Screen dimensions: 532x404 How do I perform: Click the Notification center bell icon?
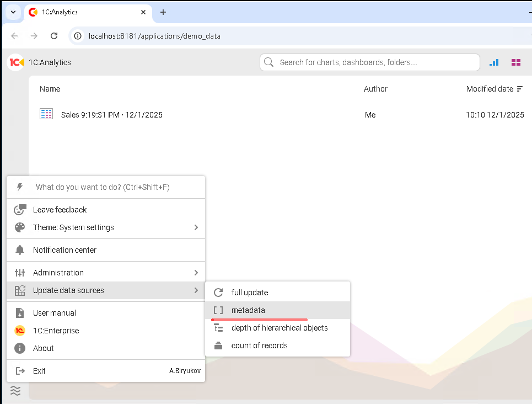click(x=20, y=250)
